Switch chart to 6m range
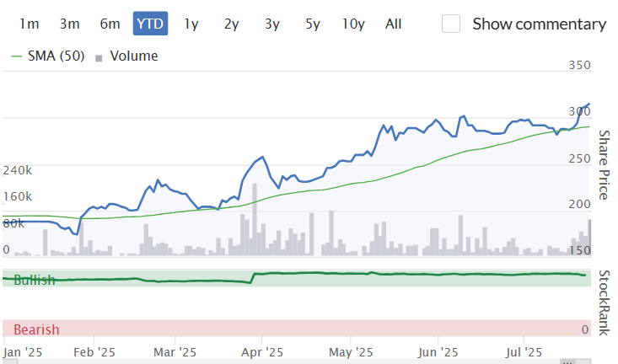This screenshot has height=364, width=618. [110, 24]
